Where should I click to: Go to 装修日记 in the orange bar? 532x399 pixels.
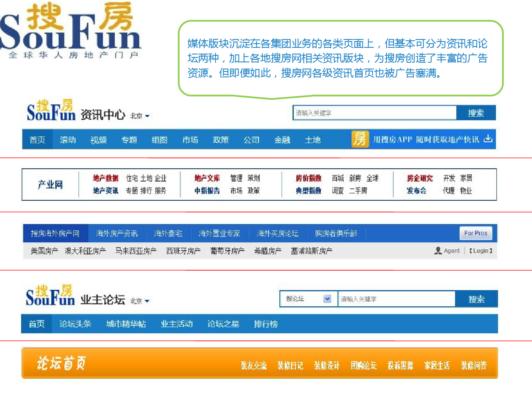(x=290, y=366)
